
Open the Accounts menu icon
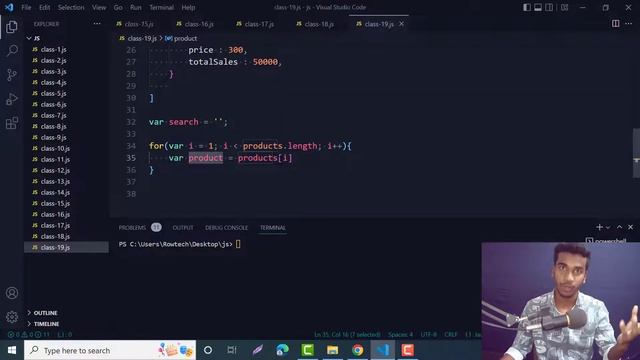tap(12, 293)
